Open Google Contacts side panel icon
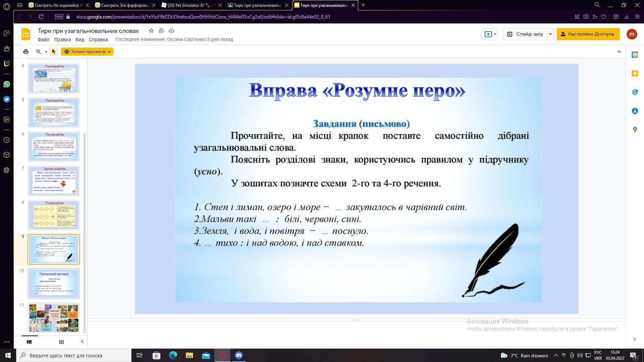This screenshot has width=644, height=362. point(635,111)
